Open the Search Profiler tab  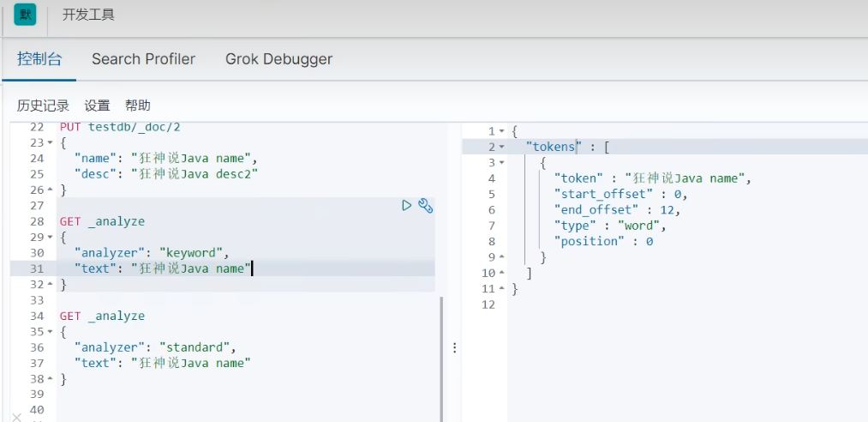pyautogui.click(x=143, y=58)
